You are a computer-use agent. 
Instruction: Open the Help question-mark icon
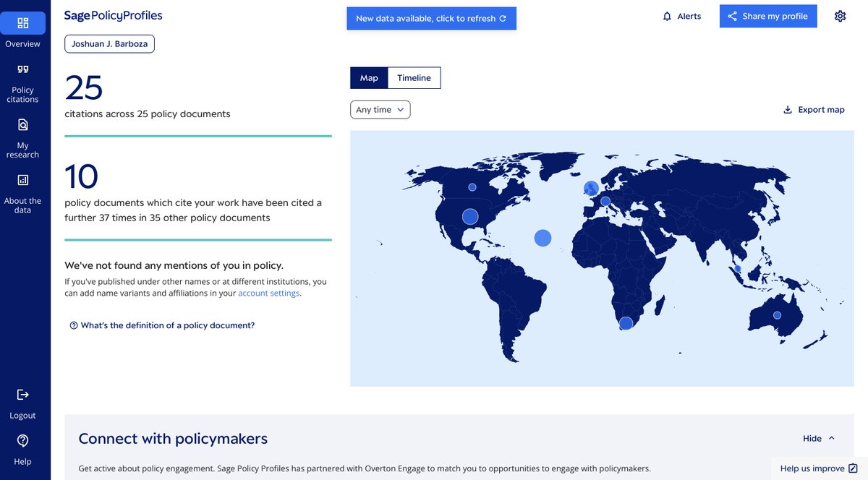(22, 440)
